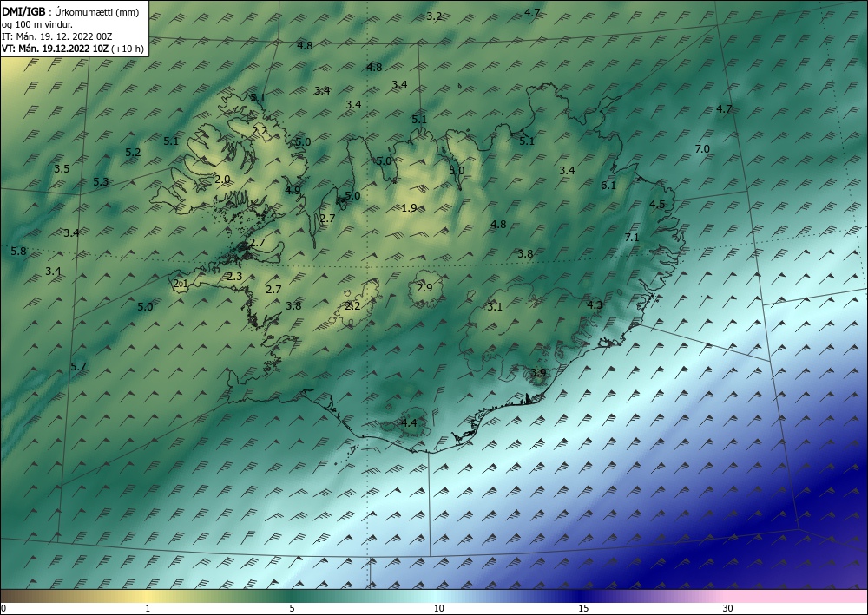Select the 2.9 value on the central glacier
868x615 pixels.
[424, 288]
